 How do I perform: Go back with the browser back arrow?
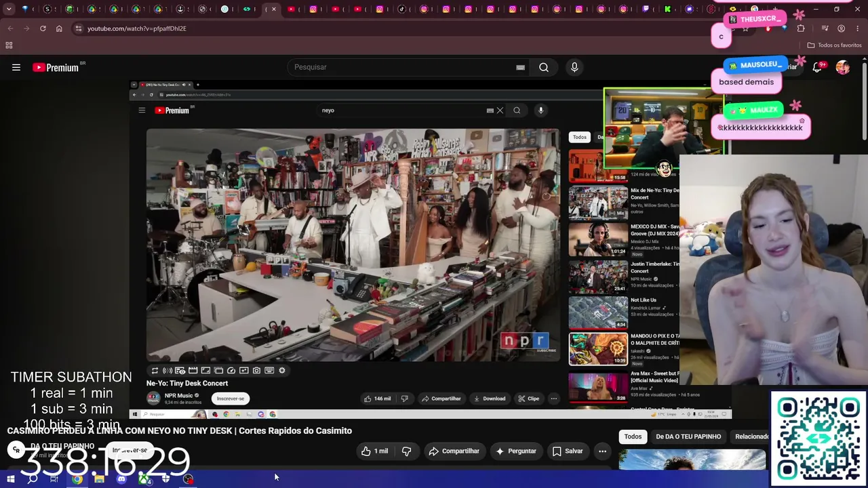click(10, 28)
